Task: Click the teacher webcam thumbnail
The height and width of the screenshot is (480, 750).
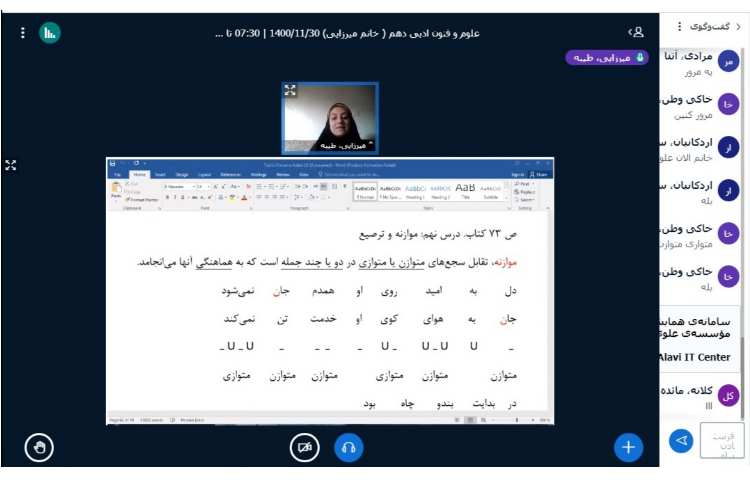Action: click(330, 118)
